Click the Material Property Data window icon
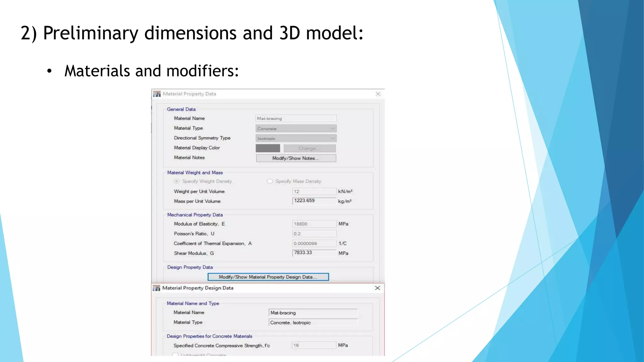This screenshot has height=362, width=644. 157,94
